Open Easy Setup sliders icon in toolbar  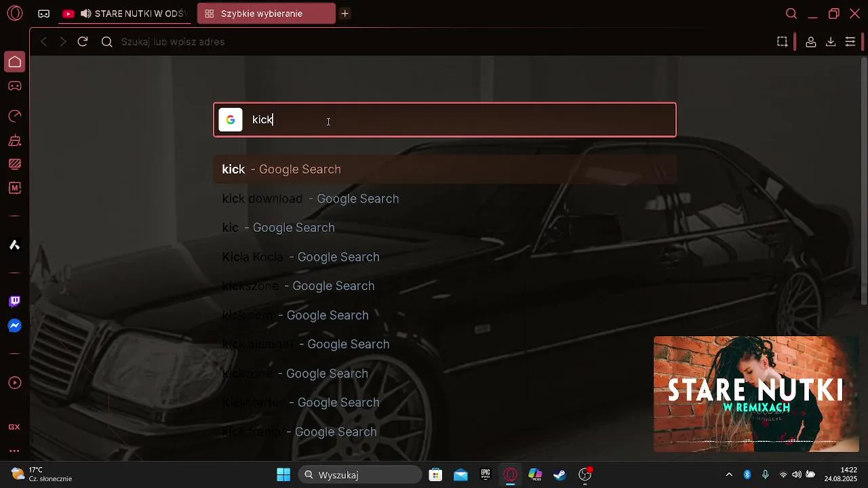[850, 42]
